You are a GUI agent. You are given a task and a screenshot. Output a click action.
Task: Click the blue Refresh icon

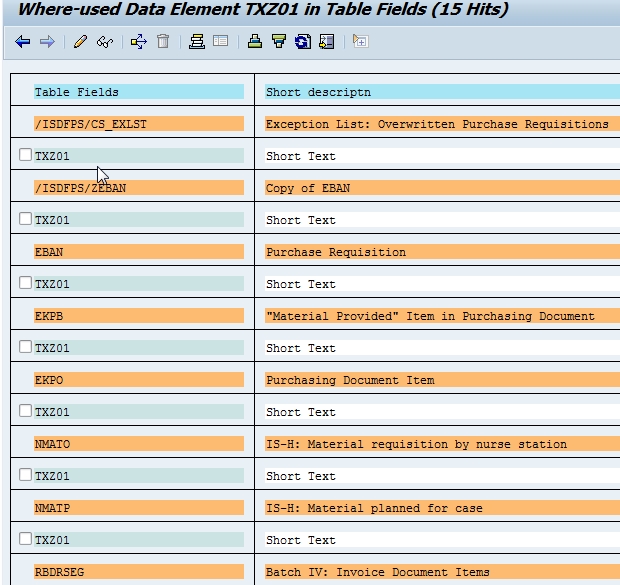click(303, 42)
